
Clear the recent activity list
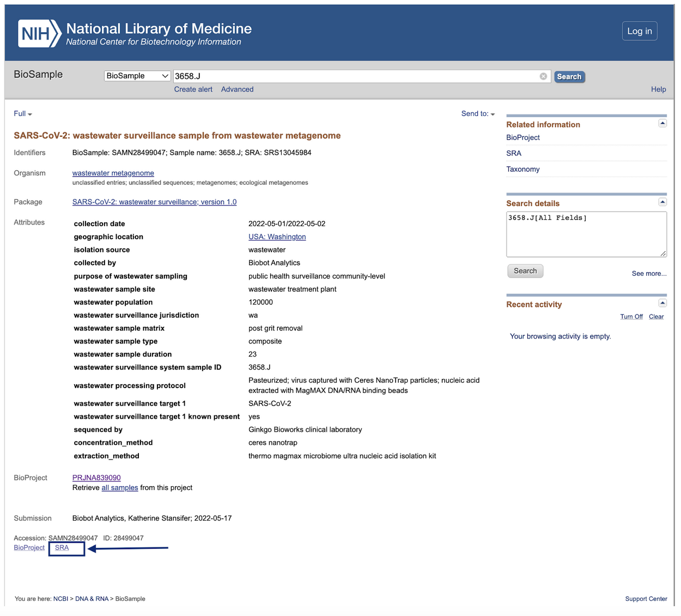pos(656,317)
